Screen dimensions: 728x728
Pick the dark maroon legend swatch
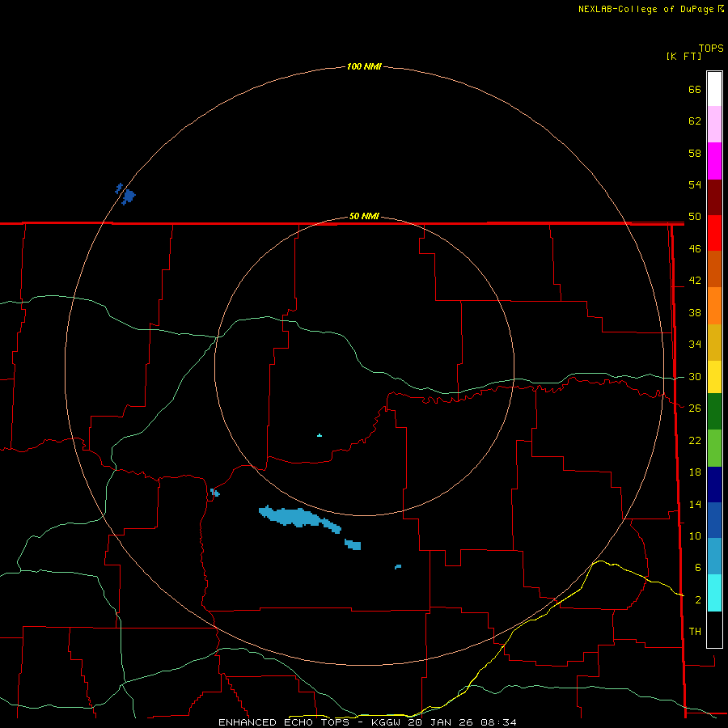(714, 197)
